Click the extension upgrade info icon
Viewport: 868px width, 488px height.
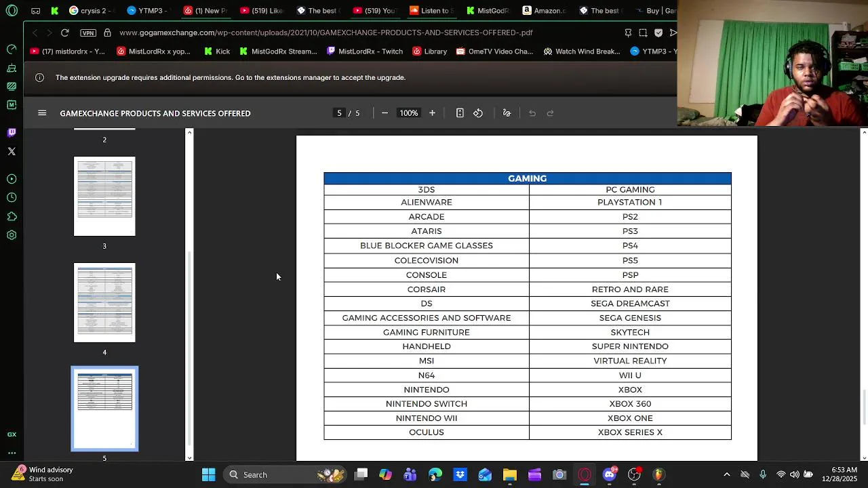(x=39, y=77)
